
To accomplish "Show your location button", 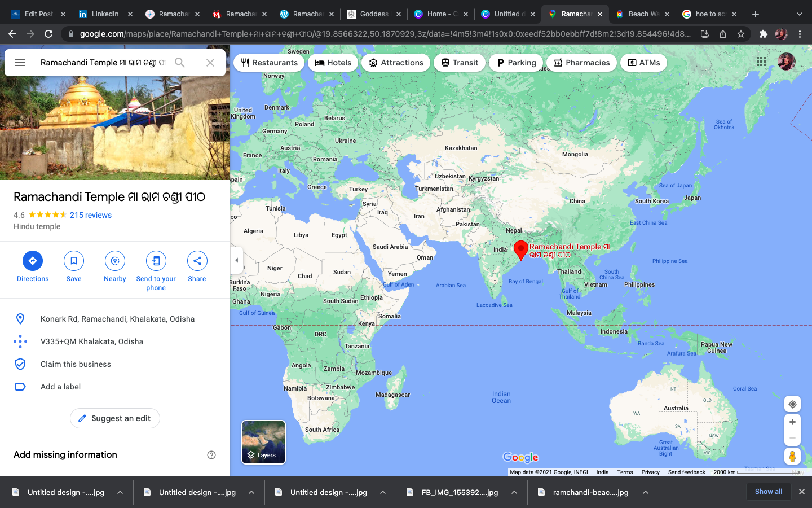I will [792, 404].
